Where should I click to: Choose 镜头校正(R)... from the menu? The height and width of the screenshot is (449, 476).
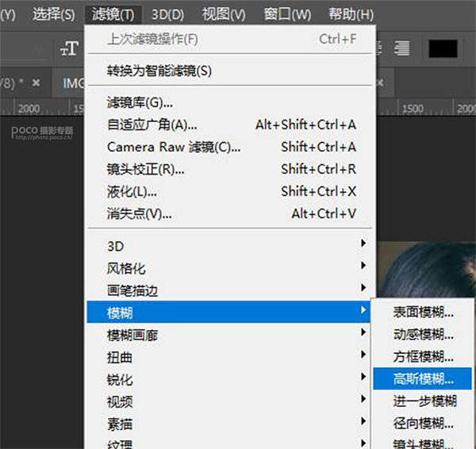pyautogui.click(x=229, y=170)
